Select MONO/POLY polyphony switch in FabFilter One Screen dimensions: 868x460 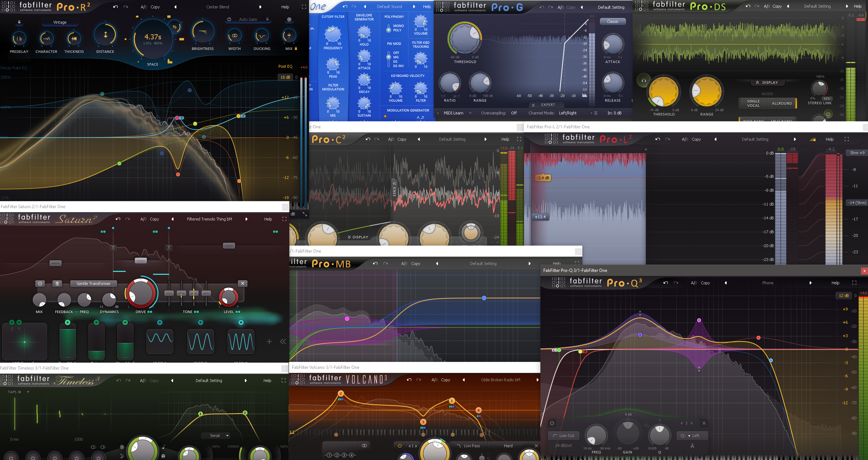pyautogui.click(x=388, y=28)
